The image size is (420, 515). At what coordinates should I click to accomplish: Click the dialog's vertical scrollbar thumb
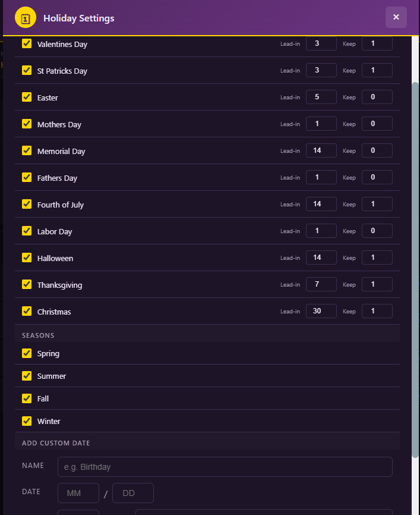pyautogui.click(x=415, y=270)
